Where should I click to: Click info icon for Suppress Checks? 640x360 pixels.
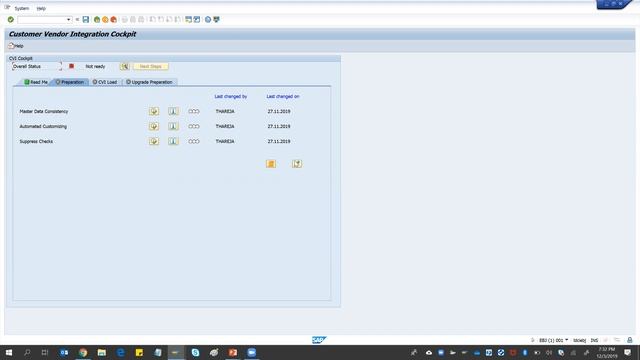click(173, 141)
